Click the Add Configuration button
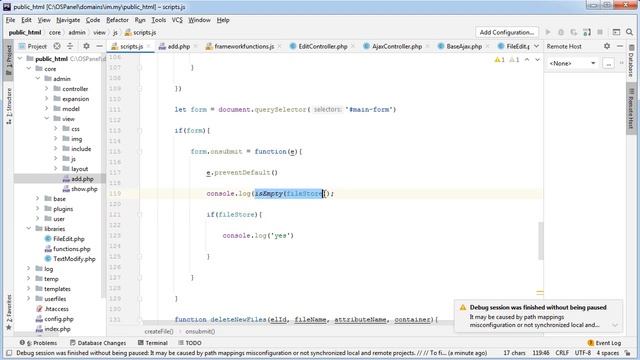Screen dimensions: 640x360 point(507,32)
